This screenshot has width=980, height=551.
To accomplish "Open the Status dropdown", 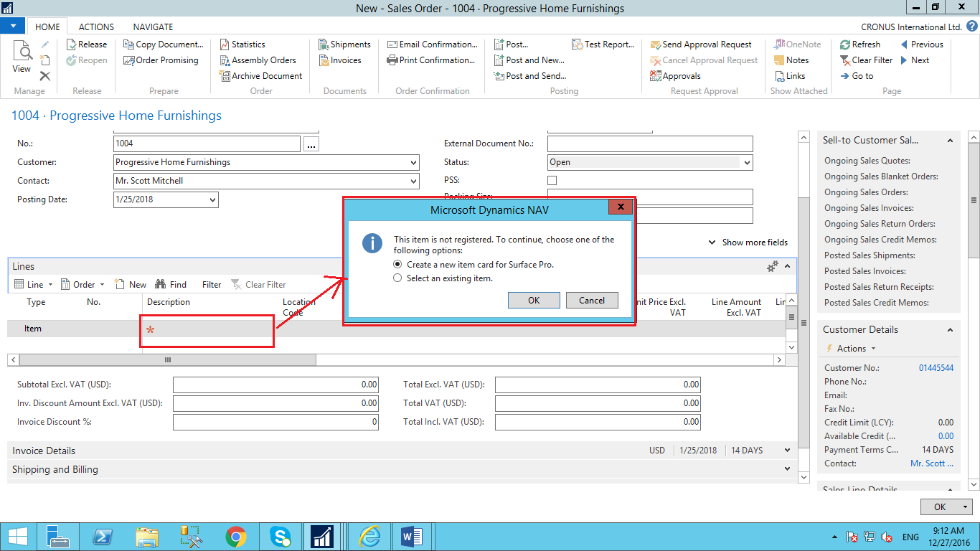I will (x=747, y=163).
